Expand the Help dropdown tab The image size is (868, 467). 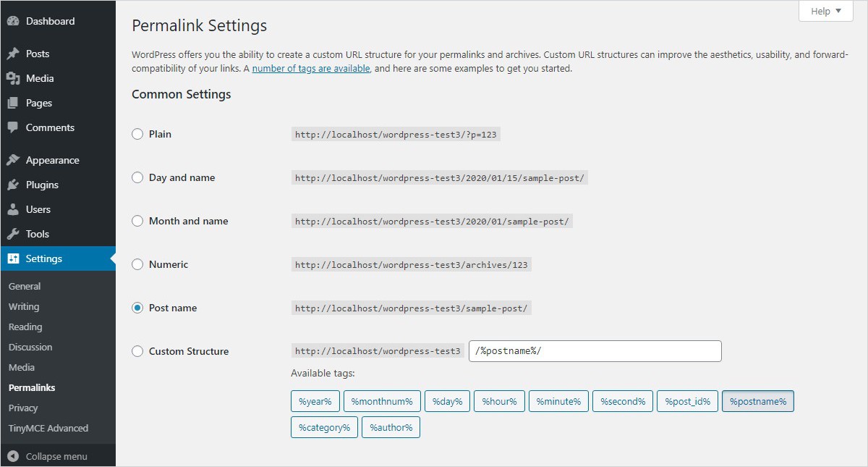(x=825, y=11)
